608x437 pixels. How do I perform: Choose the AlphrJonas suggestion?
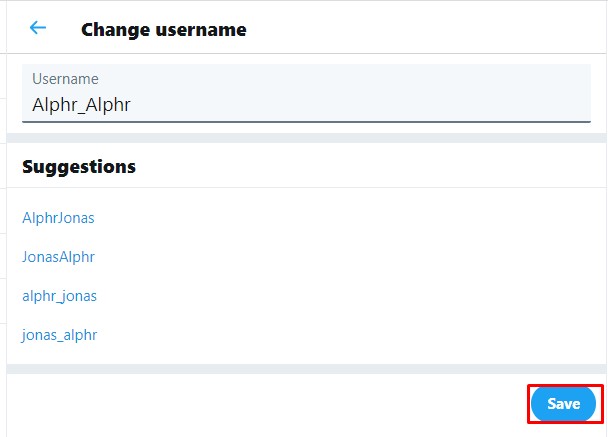pos(58,218)
